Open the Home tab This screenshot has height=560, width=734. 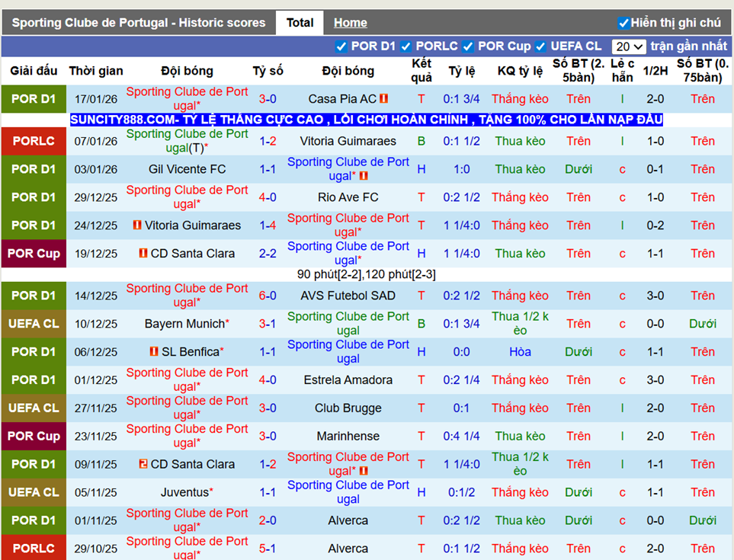(x=350, y=22)
